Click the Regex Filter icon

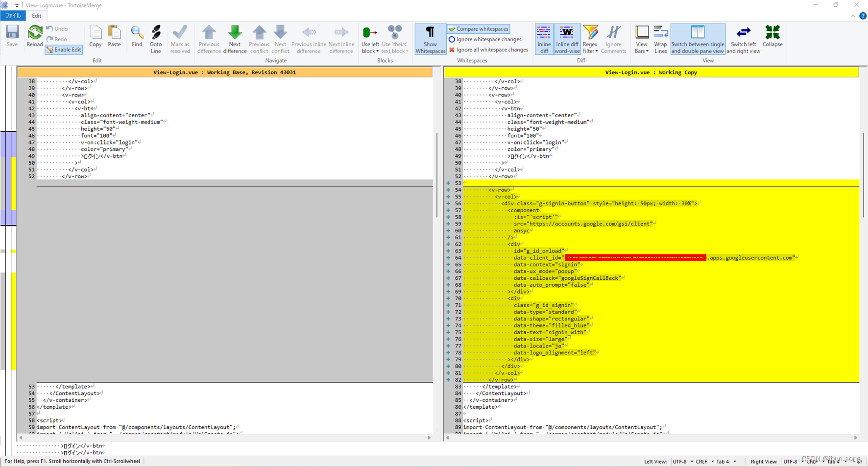[x=590, y=33]
